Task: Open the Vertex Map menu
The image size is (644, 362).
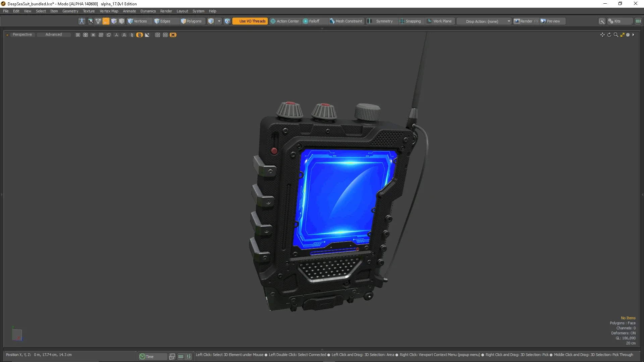Action: [x=109, y=11]
